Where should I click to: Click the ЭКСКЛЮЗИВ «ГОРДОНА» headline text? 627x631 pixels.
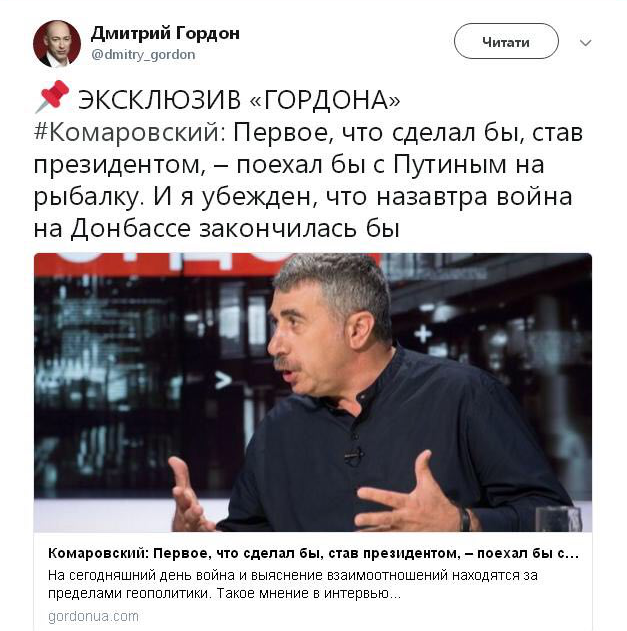point(239,100)
